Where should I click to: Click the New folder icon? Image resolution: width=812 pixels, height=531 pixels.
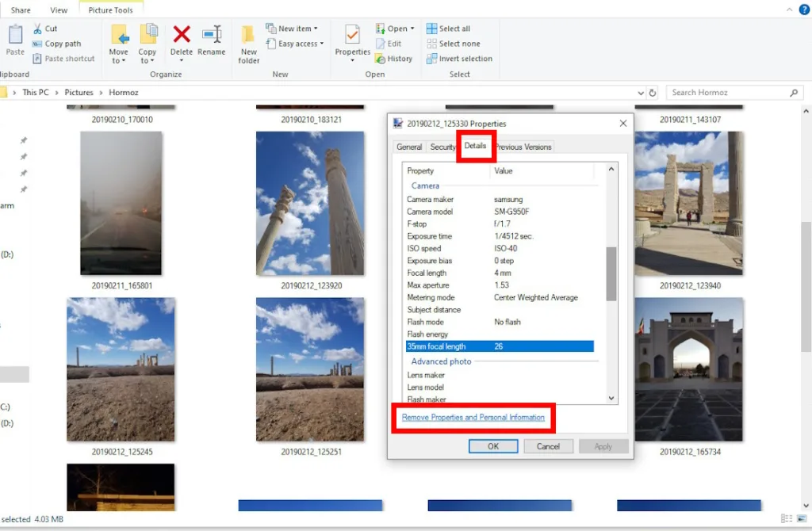coord(248,36)
